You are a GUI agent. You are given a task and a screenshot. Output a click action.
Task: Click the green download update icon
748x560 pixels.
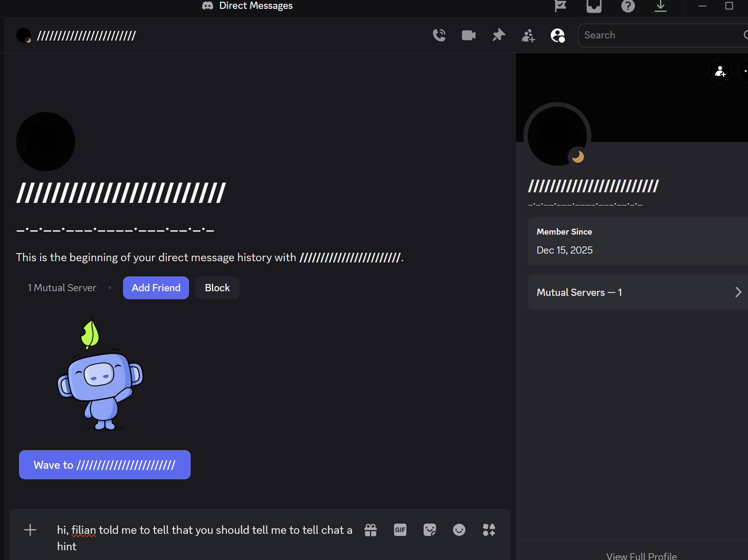660,6
